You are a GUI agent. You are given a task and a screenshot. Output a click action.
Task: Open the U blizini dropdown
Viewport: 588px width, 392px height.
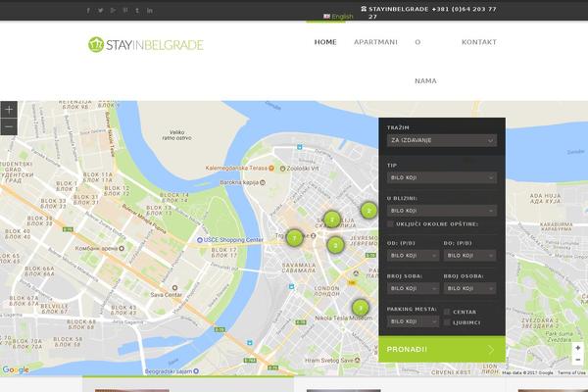[x=442, y=211]
